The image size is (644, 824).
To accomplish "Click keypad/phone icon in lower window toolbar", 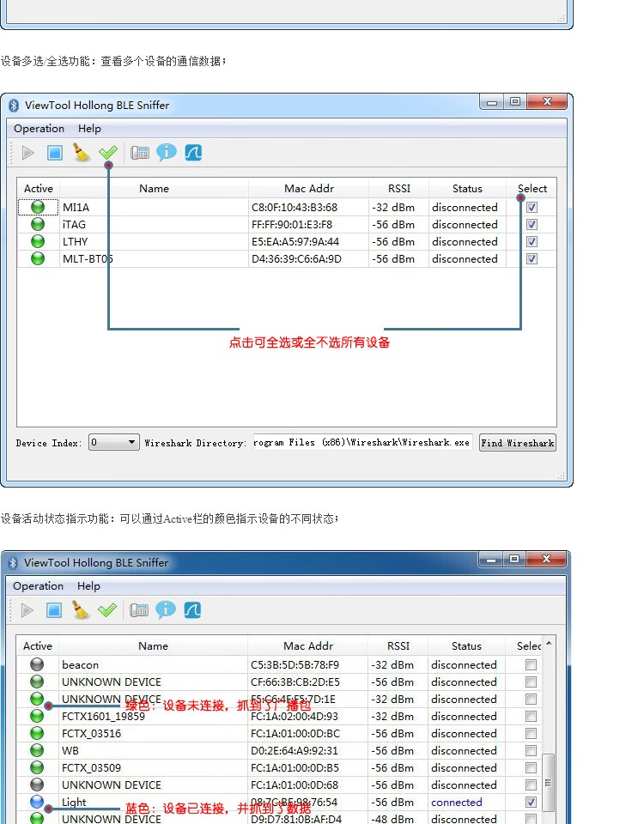I will pyautogui.click(x=139, y=610).
